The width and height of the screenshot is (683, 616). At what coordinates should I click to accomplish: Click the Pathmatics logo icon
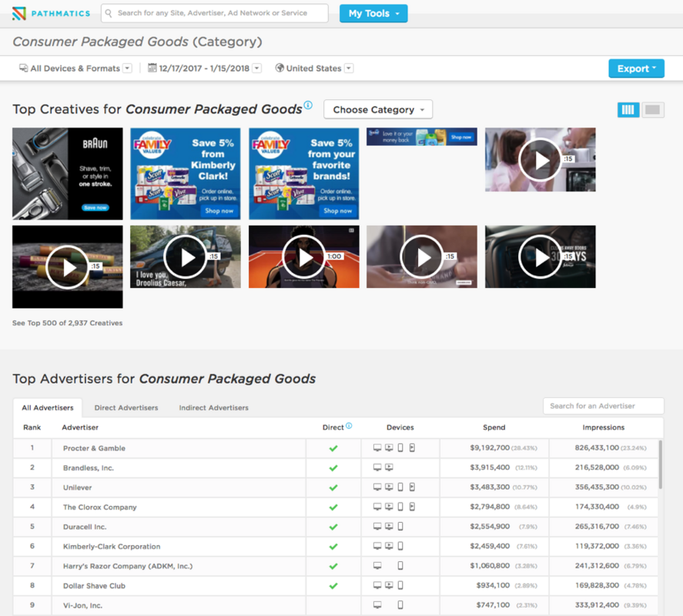pyautogui.click(x=19, y=13)
